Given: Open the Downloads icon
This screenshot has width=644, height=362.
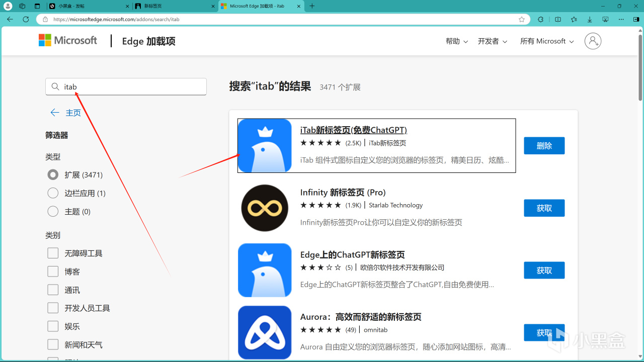Looking at the screenshot, I should click(590, 20).
